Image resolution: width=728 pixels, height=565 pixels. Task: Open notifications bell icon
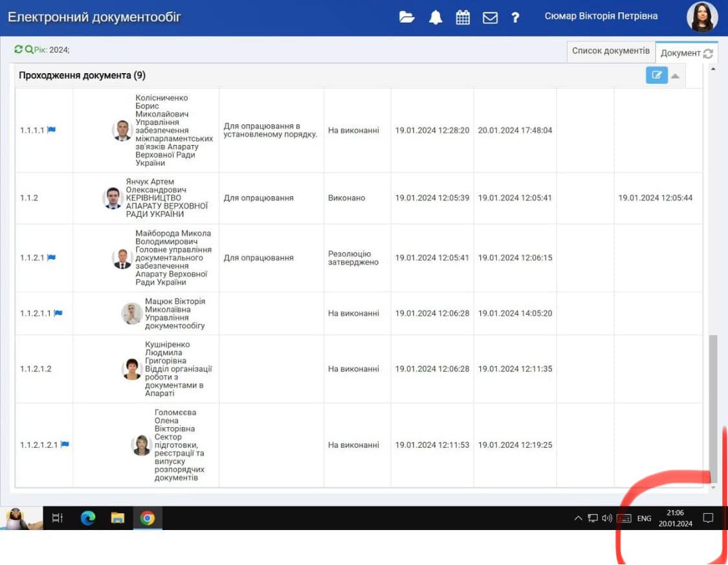[436, 17]
